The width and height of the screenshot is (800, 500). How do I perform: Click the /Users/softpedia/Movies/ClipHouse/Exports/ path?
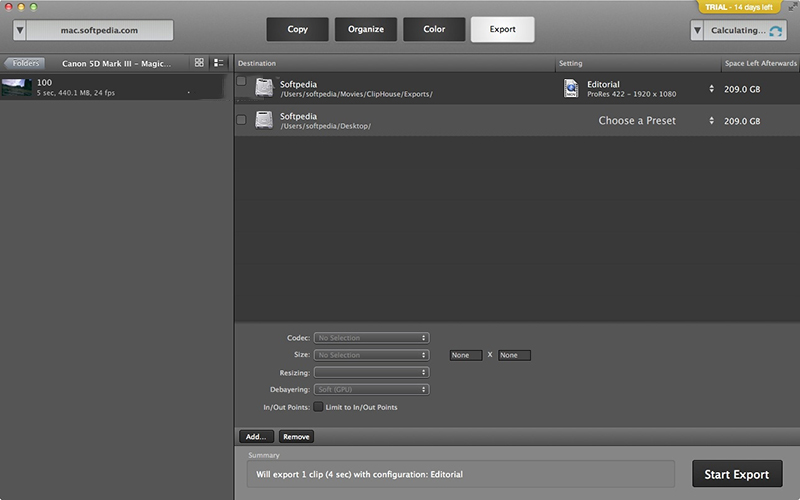356,94
